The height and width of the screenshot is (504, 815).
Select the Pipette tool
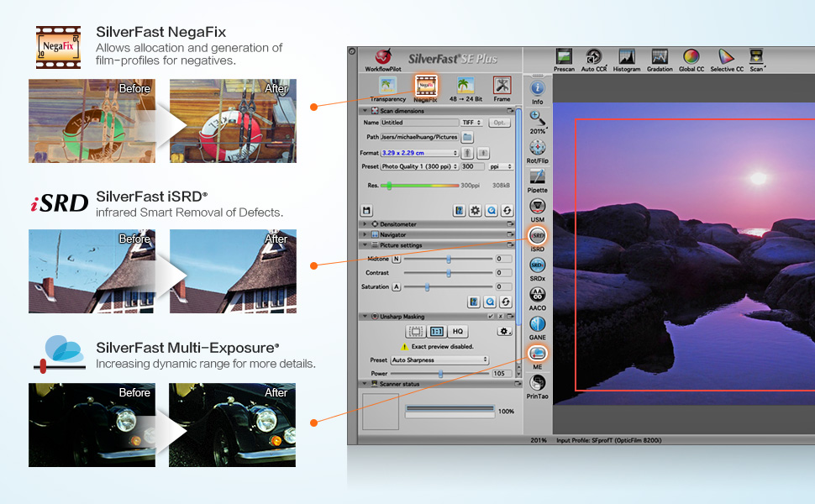(537, 177)
